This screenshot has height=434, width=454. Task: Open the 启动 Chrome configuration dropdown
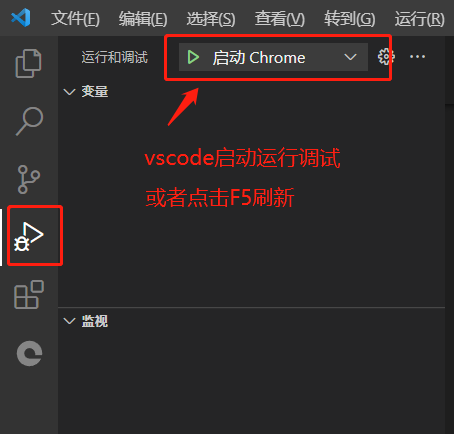pos(273,57)
